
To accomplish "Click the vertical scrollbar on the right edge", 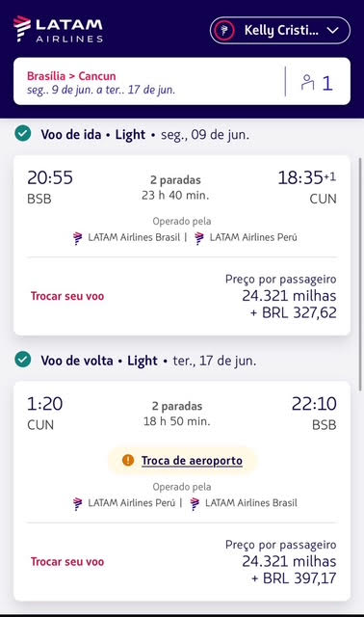I will [x=360, y=274].
